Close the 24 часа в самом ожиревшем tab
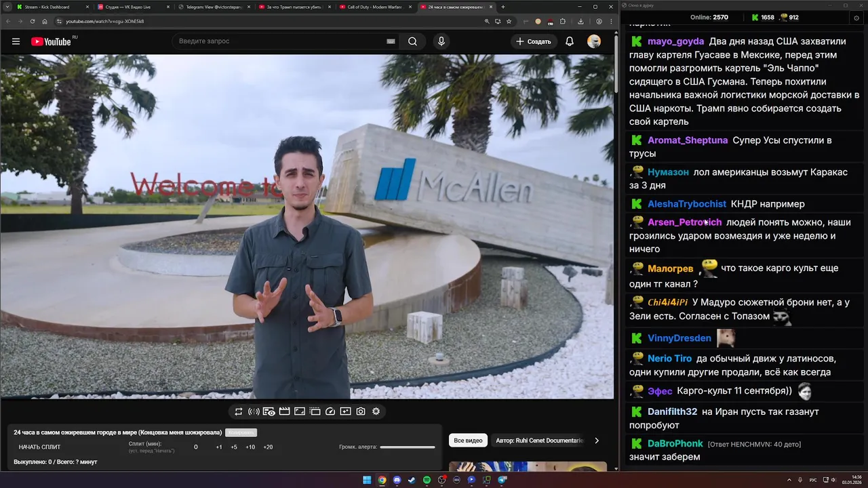 click(490, 7)
